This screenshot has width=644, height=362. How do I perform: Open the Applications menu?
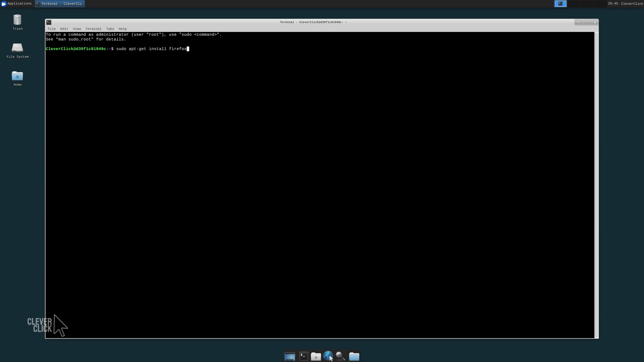pos(16,4)
